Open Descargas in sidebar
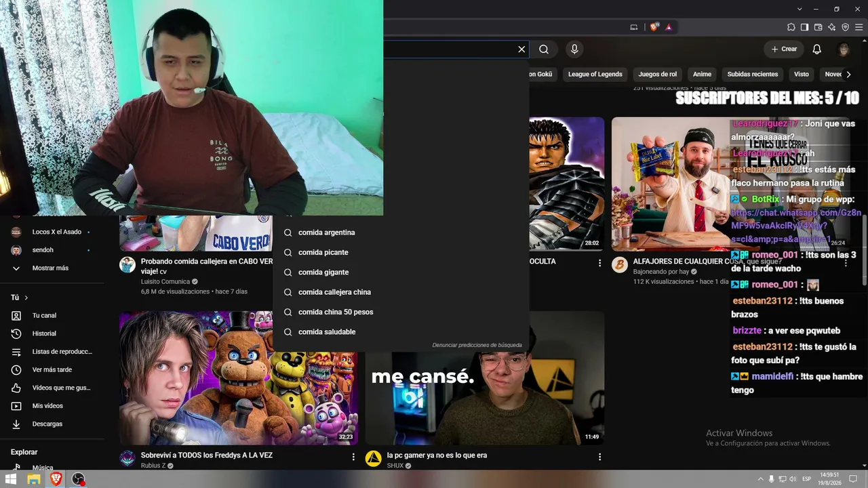This screenshot has width=868, height=488. click(52, 424)
